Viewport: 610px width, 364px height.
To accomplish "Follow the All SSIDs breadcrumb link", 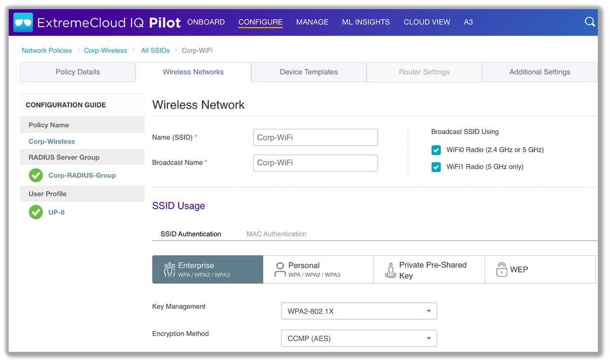I will pos(156,50).
